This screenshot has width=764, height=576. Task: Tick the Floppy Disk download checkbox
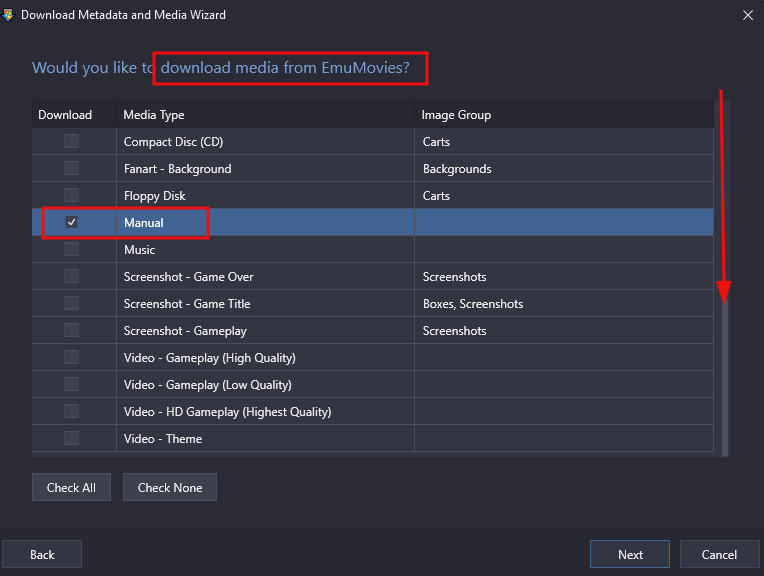coord(72,195)
